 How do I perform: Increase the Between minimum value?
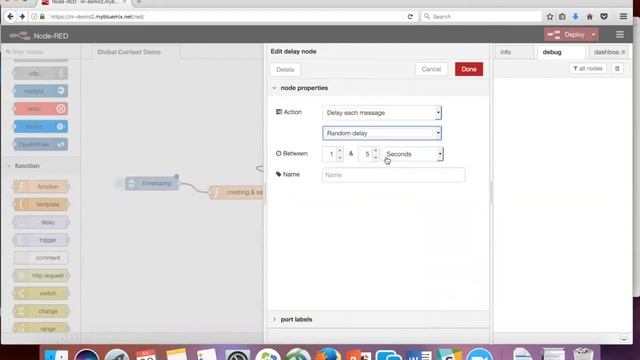click(x=340, y=150)
